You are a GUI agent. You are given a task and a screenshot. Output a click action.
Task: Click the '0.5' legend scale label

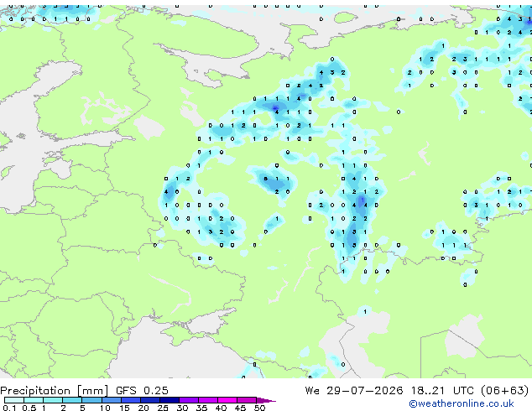tap(29, 408)
